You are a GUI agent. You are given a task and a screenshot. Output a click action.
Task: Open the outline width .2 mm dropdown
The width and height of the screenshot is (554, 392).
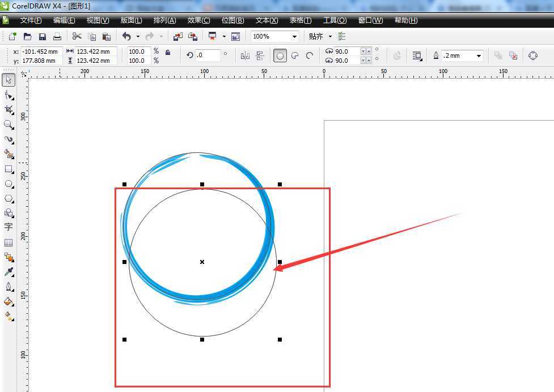pyautogui.click(x=479, y=56)
